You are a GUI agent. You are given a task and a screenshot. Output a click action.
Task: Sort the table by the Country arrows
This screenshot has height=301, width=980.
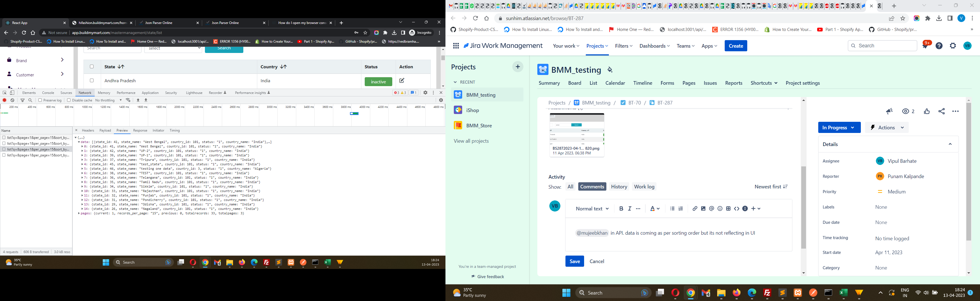click(x=283, y=67)
